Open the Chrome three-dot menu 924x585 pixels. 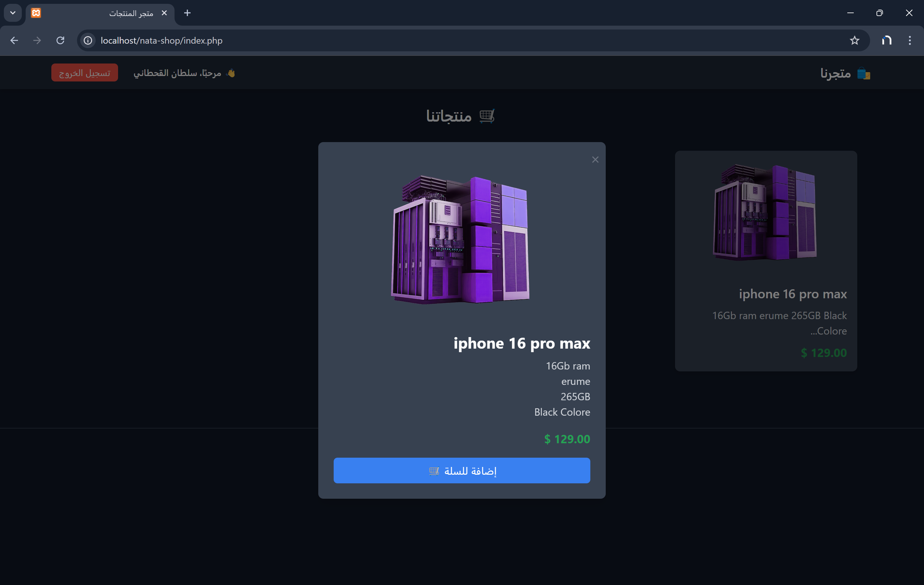click(910, 40)
